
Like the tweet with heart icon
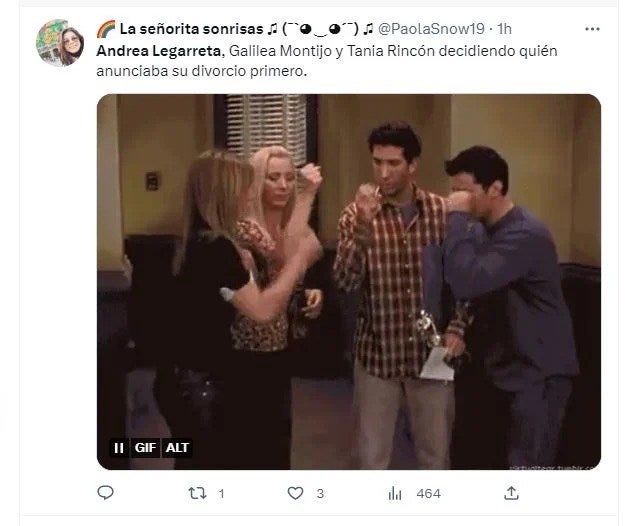(296, 493)
